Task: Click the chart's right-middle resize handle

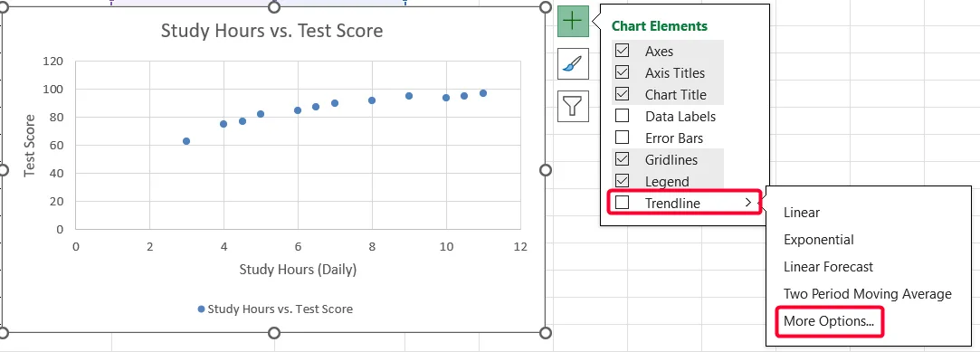Action: pos(545,170)
